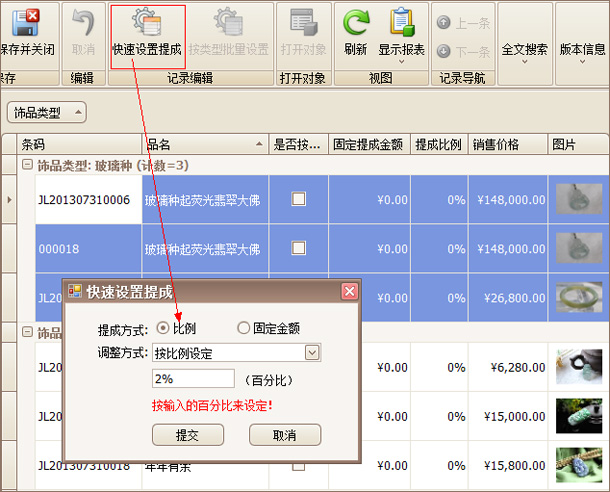Image resolution: width=610 pixels, height=492 pixels.
Task: Refresh the view with 刷新 icon
Action: tap(356, 23)
